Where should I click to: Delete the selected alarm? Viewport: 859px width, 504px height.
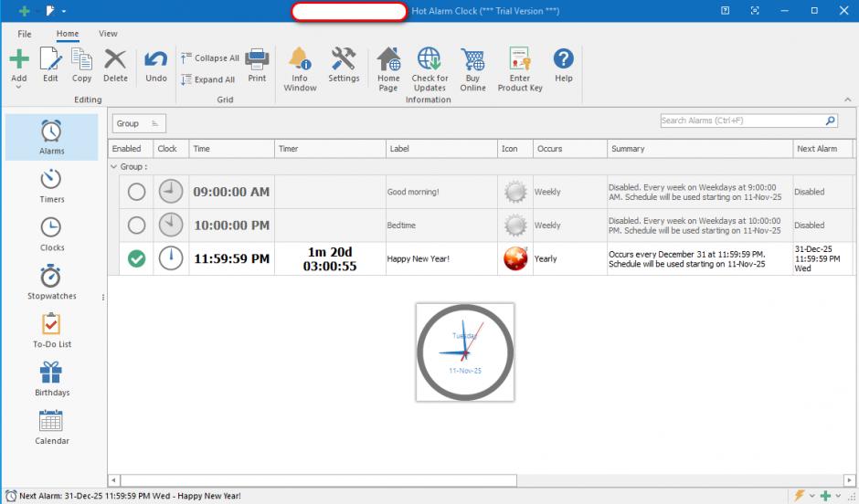click(x=115, y=65)
